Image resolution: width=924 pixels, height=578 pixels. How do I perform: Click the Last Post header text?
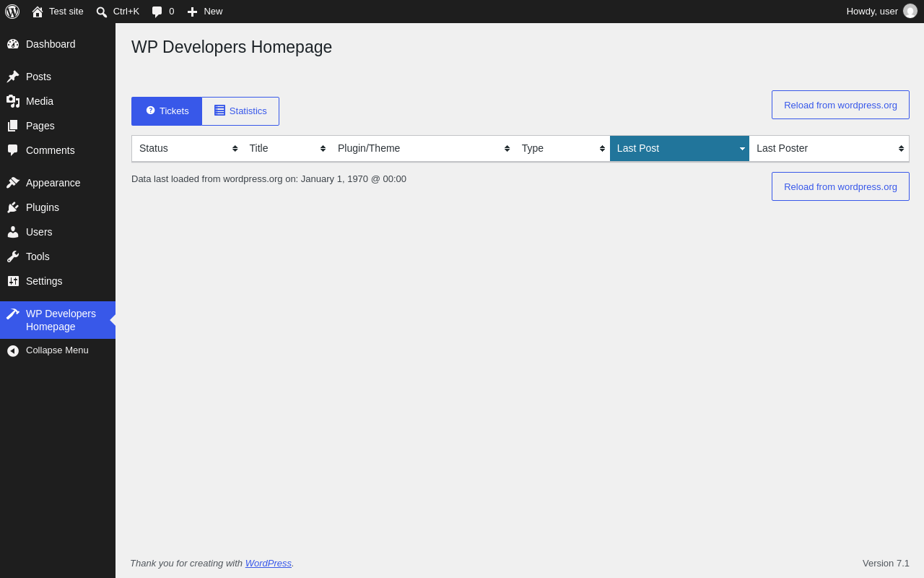[x=638, y=148]
